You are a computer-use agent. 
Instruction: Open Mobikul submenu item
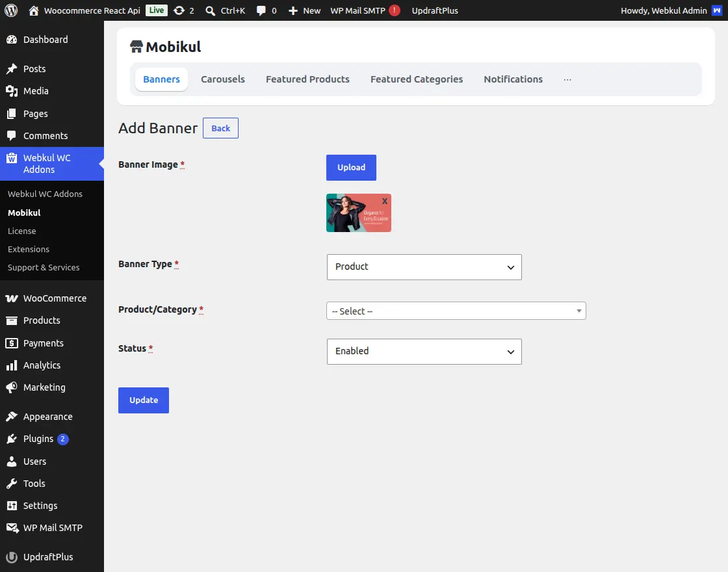pos(24,213)
